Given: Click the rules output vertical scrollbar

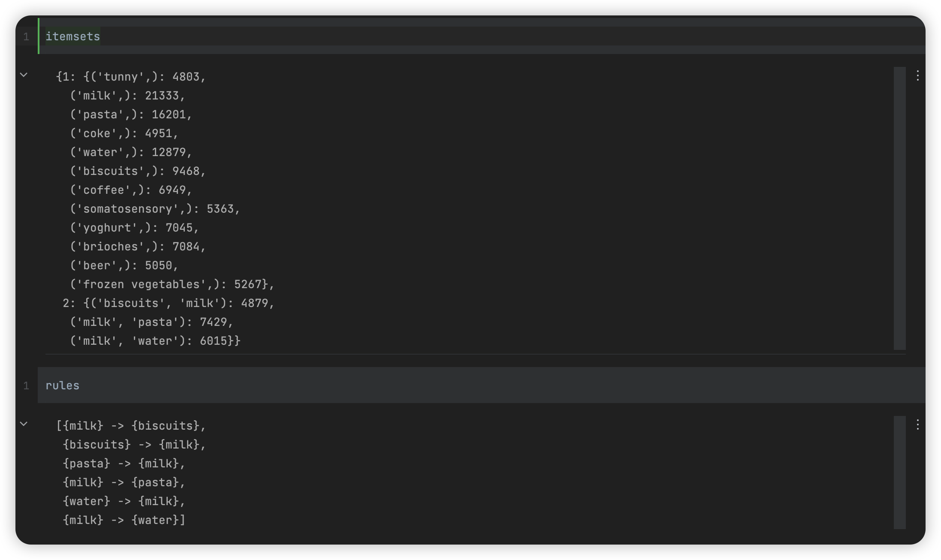Looking at the screenshot, I should (899, 473).
